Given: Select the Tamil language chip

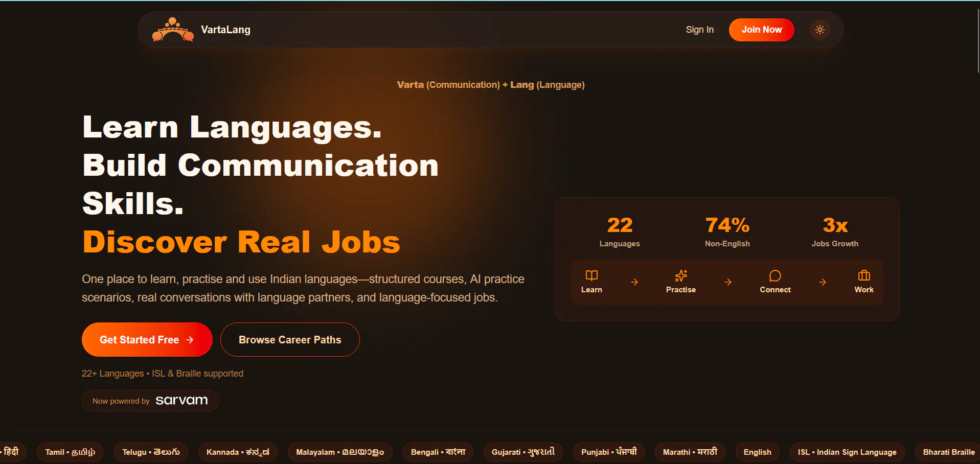Looking at the screenshot, I should (x=70, y=452).
